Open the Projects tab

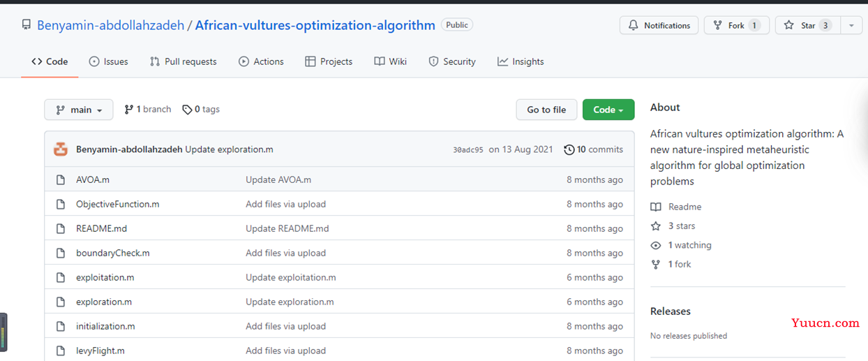point(329,61)
